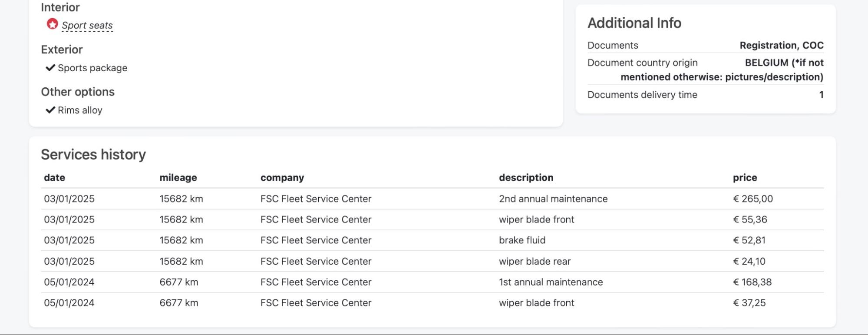Select the 1st annual maintenance description cell
This screenshot has height=335, width=868.
click(x=551, y=282)
